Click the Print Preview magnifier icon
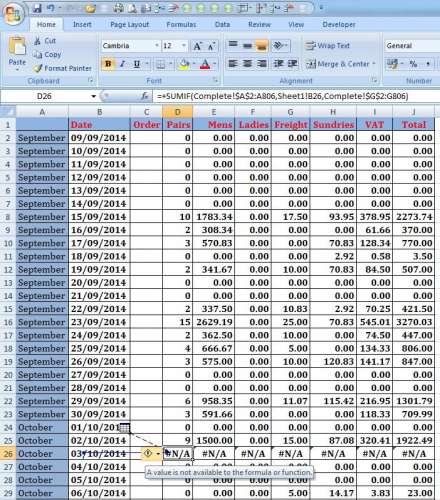The width and height of the screenshot is (440, 500). click(132, 8)
